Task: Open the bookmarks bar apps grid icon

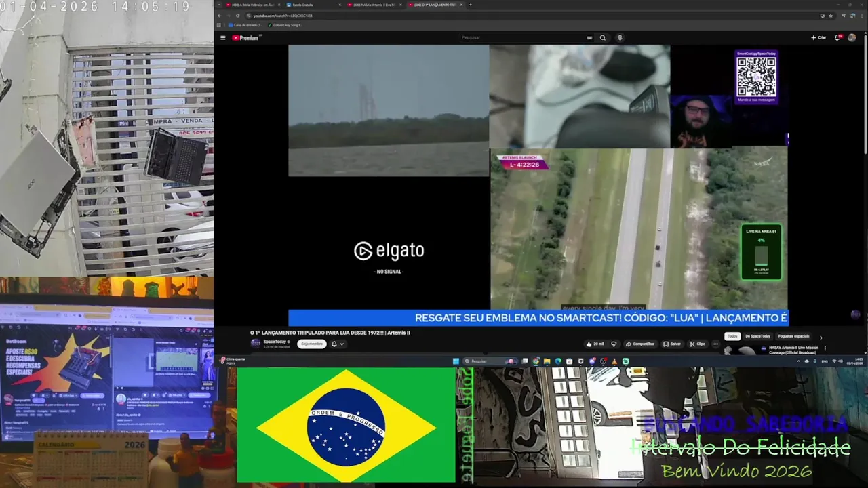Action: point(220,25)
